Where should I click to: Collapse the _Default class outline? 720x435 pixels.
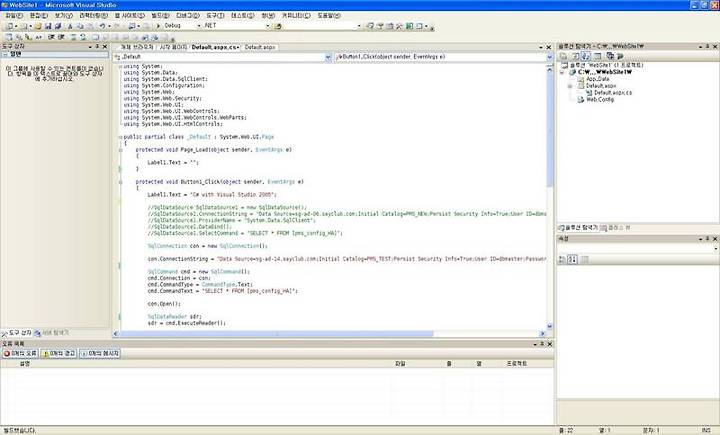(120, 137)
